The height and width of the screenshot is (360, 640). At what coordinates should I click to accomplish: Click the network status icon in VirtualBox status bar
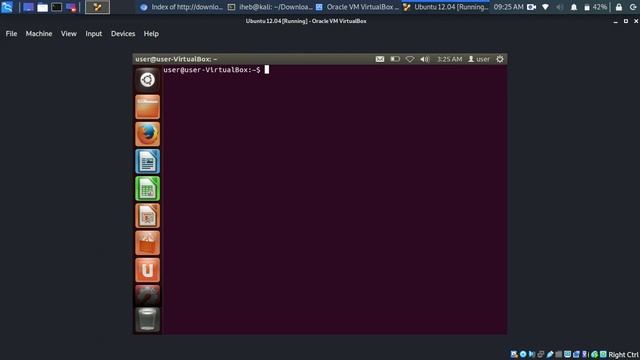point(540,354)
